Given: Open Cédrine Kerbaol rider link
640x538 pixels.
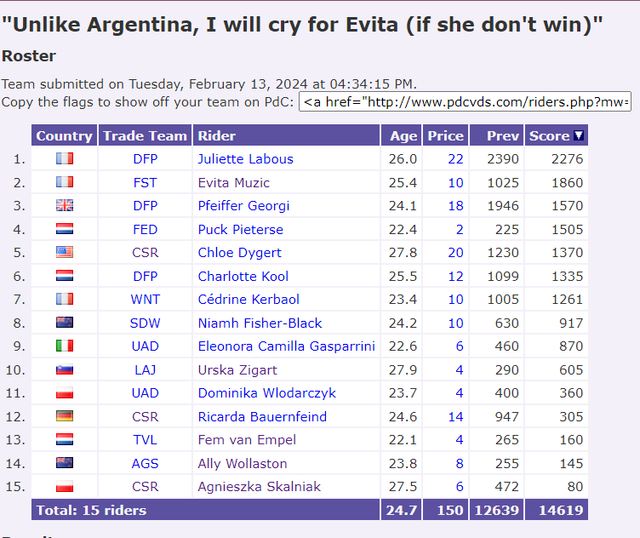Looking at the screenshot, I should [x=249, y=299].
